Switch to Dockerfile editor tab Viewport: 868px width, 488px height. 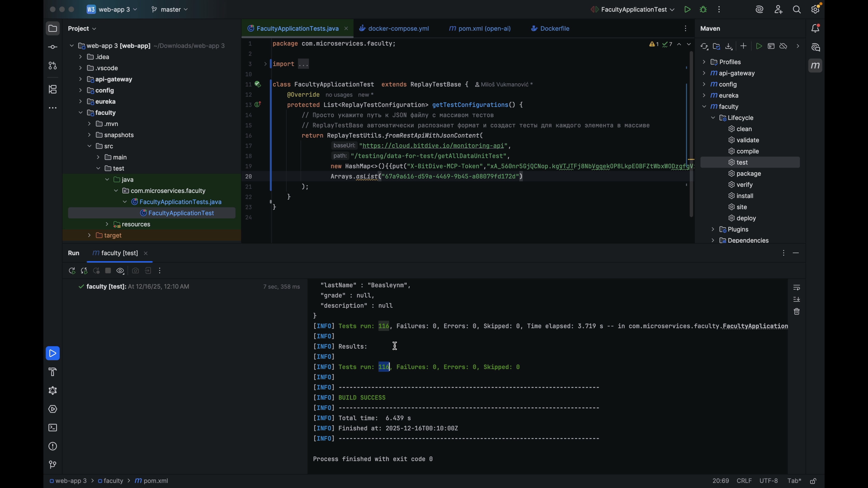point(551,29)
